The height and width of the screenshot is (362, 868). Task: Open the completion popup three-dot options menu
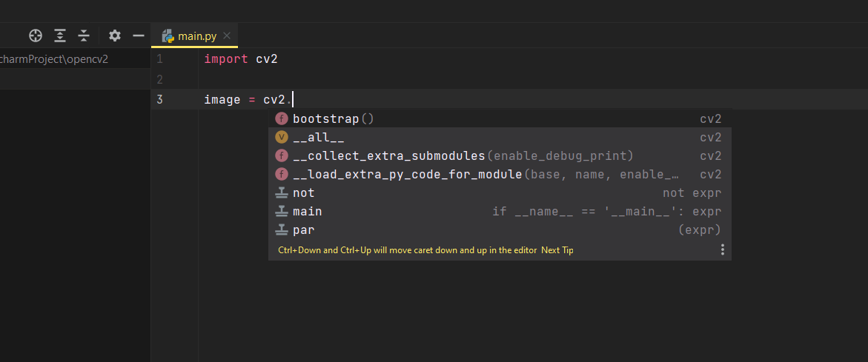pos(723,250)
